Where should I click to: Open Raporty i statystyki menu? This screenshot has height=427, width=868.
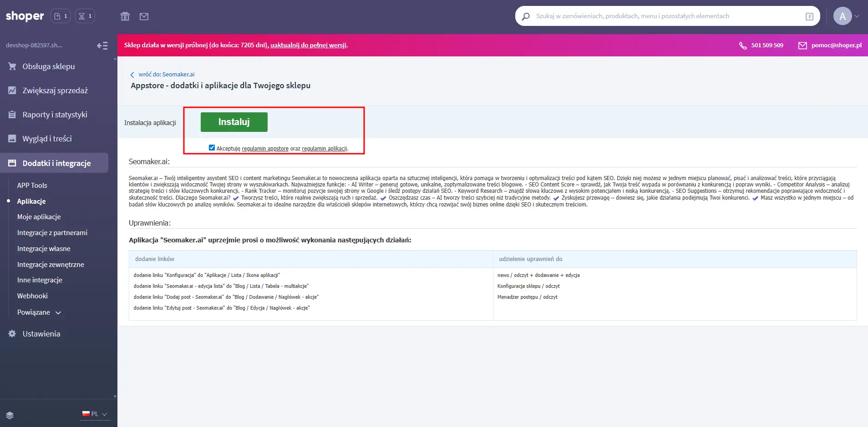pyautogui.click(x=54, y=115)
